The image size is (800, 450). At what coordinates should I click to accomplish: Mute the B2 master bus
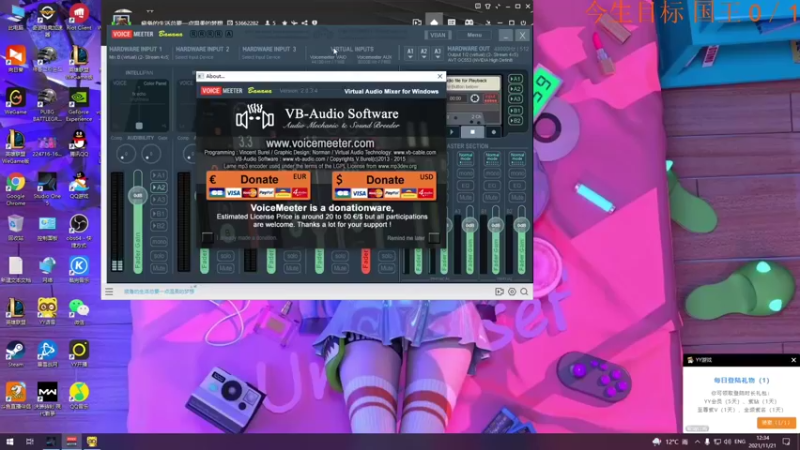517,197
